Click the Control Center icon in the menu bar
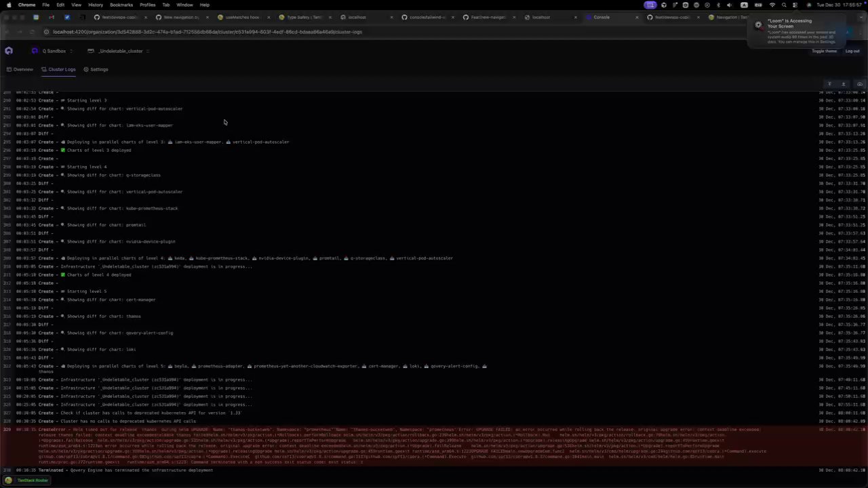868x488 pixels. click(795, 5)
